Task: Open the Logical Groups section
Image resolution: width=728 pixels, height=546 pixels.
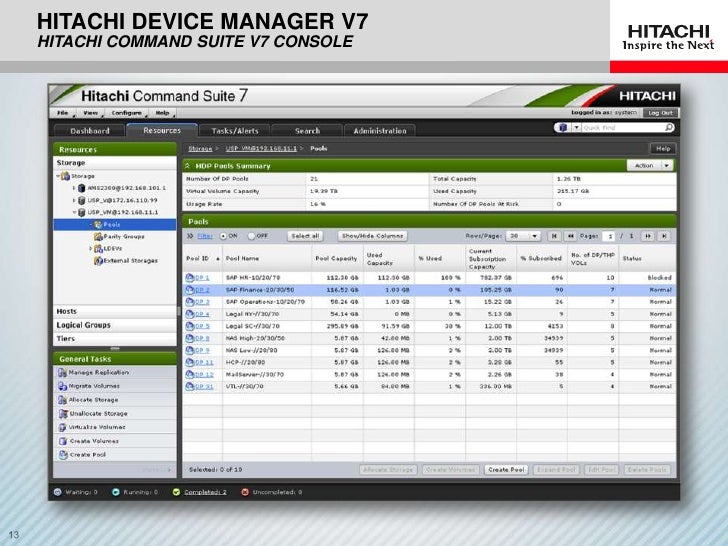Action: pyautogui.click(x=115, y=325)
